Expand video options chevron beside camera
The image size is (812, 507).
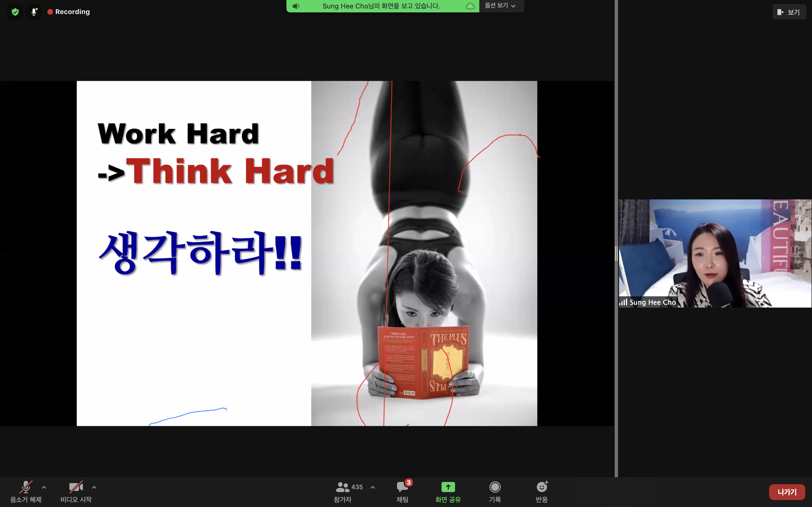tap(94, 487)
